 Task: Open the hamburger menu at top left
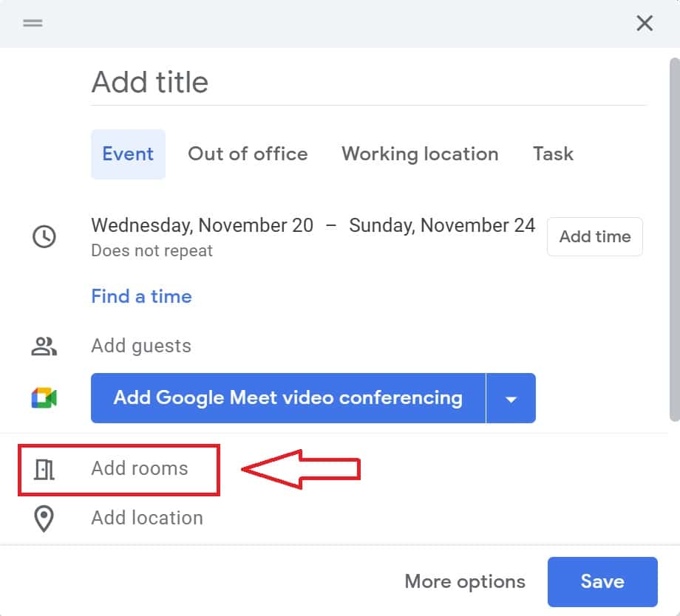[33, 23]
